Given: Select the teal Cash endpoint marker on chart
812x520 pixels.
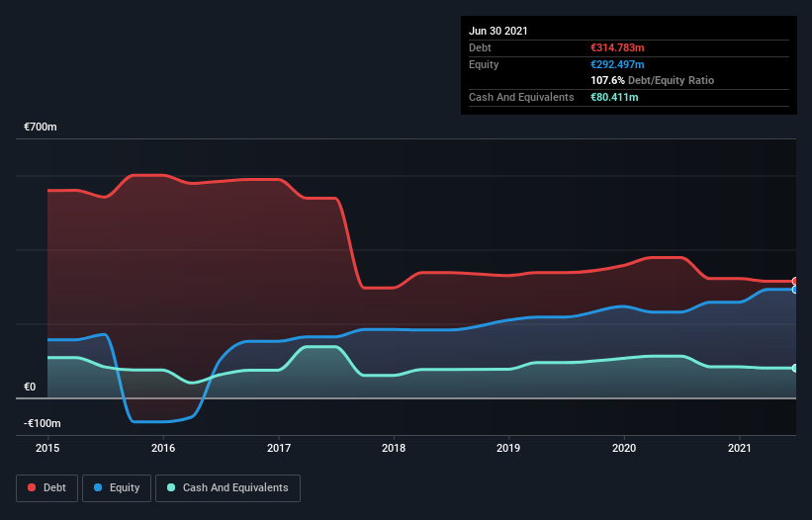Looking at the screenshot, I should pyautogui.click(x=794, y=369).
